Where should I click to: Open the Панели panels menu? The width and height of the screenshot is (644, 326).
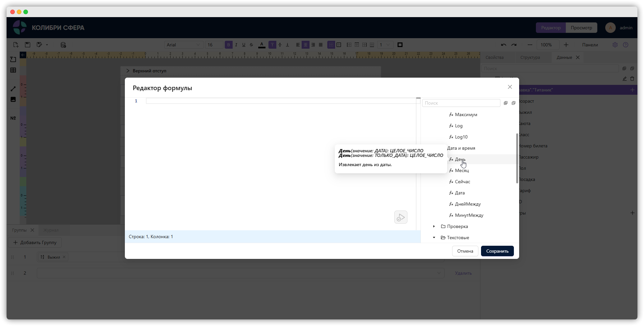tap(590, 45)
